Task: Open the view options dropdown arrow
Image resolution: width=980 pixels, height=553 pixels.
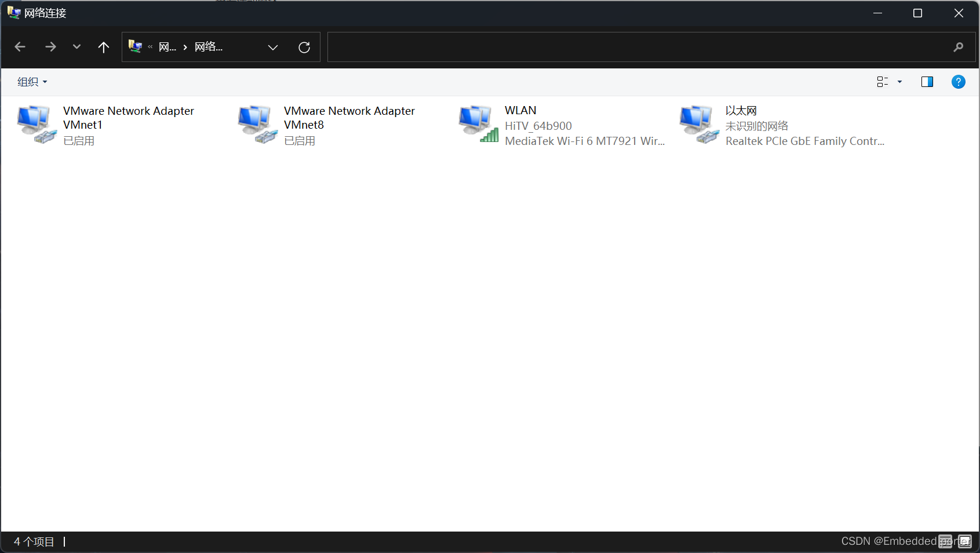Action: 900,82
